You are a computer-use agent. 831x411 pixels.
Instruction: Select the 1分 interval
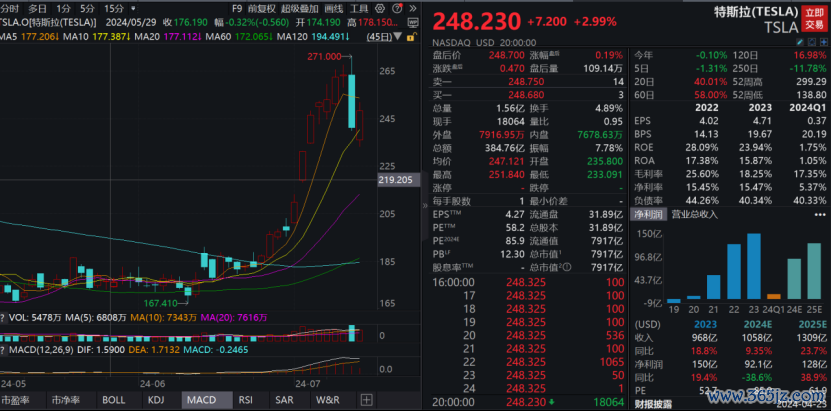63,8
